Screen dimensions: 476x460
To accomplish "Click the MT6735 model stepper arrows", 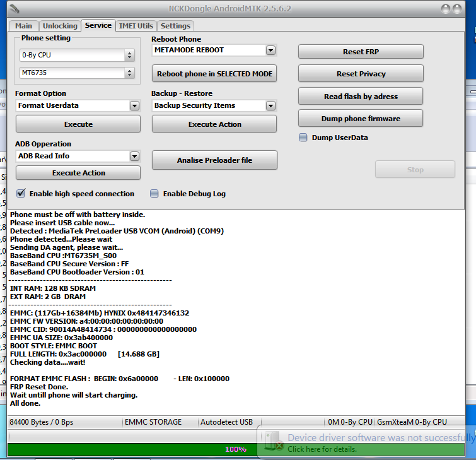I will (x=130, y=73).
